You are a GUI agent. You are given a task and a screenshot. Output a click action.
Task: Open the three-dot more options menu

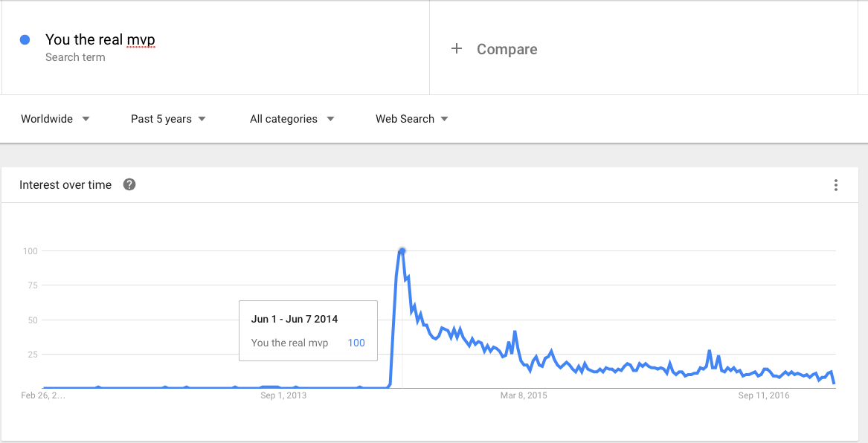(x=836, y=185)
